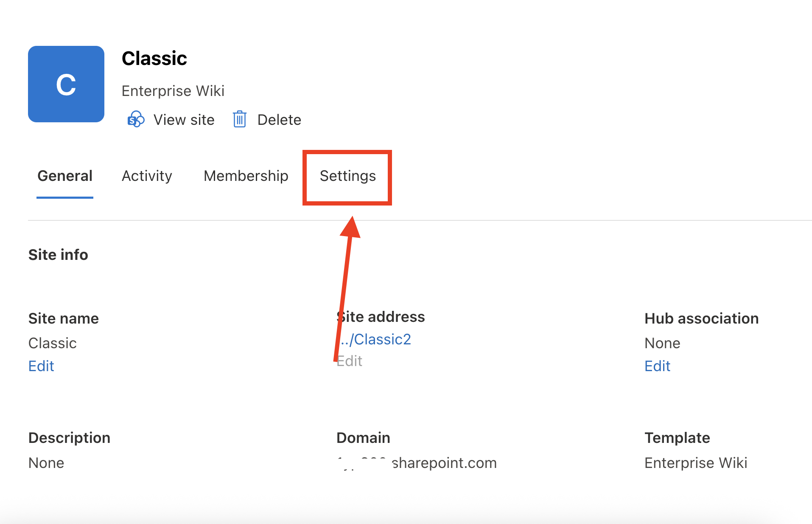Image resolution: width=812 pixels, height=524 pixels.
Task: Click Edit under Hub association
Action: [657, 366]
